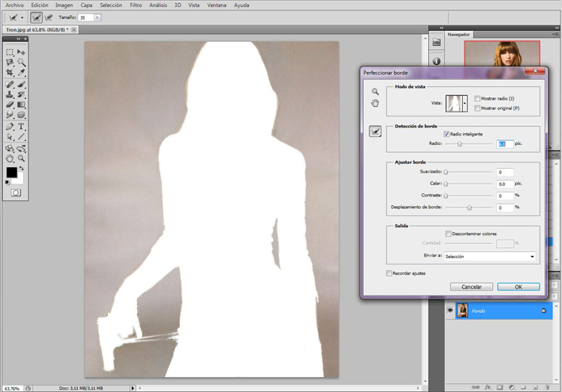Open the Capa menu
Image resolution: width=562 pixels, height=392 pixels.
tap(86, 5)
